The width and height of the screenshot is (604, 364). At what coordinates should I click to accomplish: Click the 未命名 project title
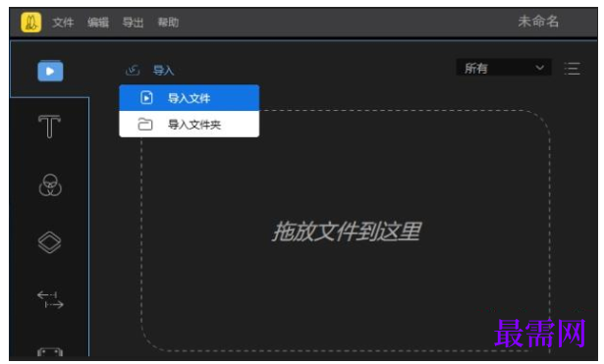(x=538, y=22)
